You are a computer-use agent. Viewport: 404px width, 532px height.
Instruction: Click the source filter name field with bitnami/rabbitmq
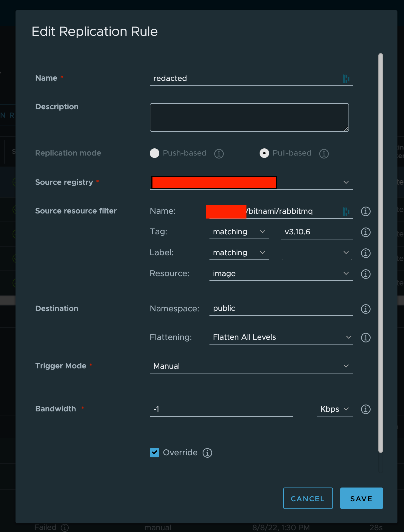point(281,211)
